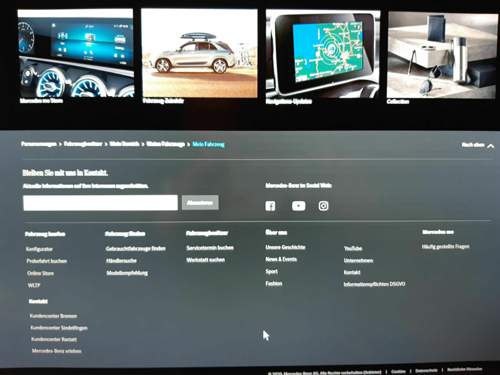Open Gebrauchtfahrzeuge finden link
Viewport: 500px width, 375px height.
[x=136, y=249]
